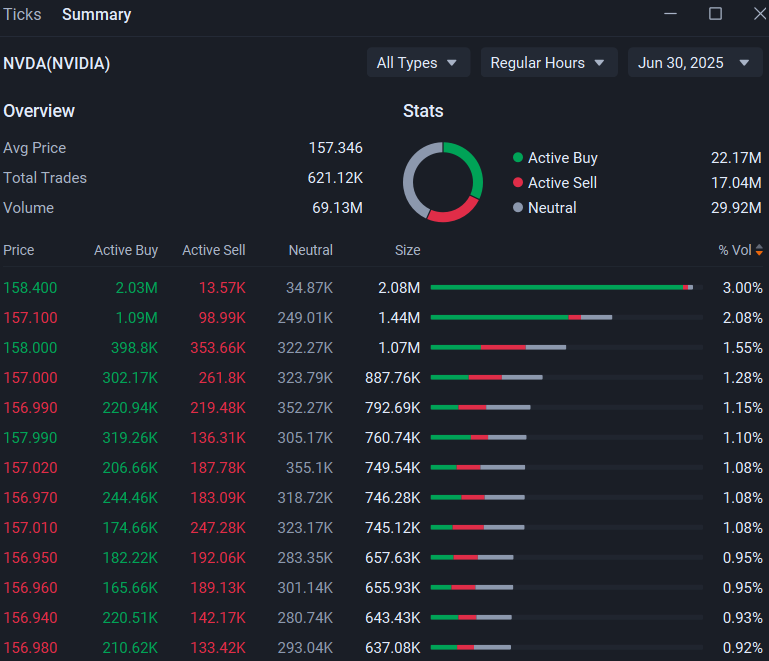Click the gray Neutral legend dot

point(518,207)
